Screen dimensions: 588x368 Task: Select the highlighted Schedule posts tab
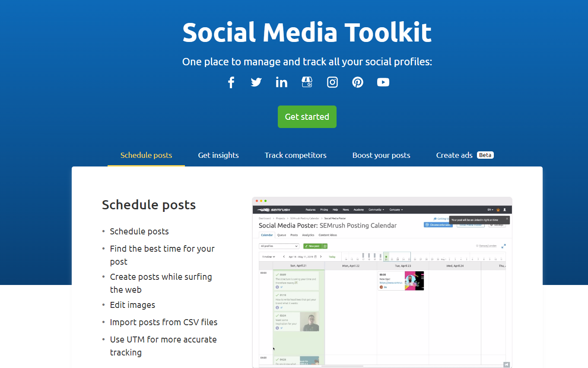146,155
